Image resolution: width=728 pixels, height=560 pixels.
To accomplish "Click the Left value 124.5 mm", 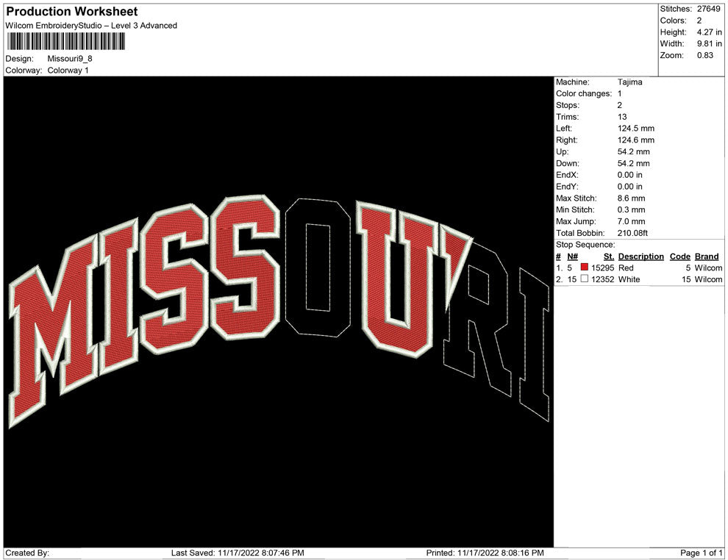I will (635, 129).
